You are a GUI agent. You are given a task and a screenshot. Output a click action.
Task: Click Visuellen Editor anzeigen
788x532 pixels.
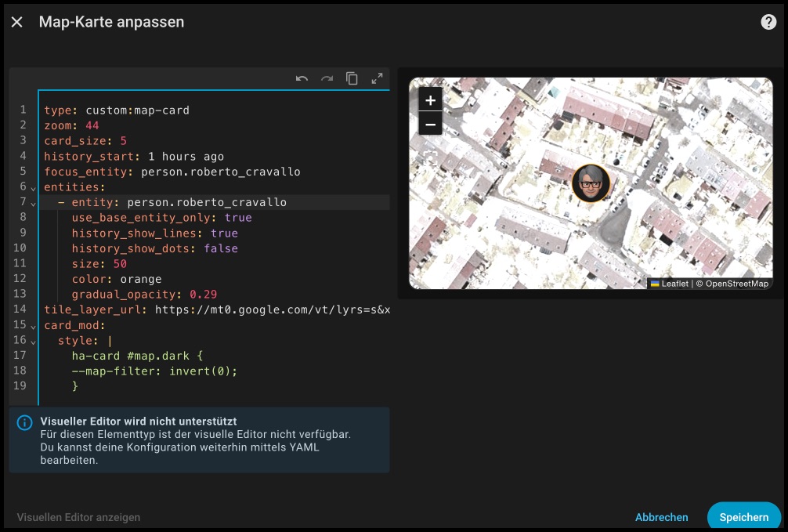click(x=78, y=517)
